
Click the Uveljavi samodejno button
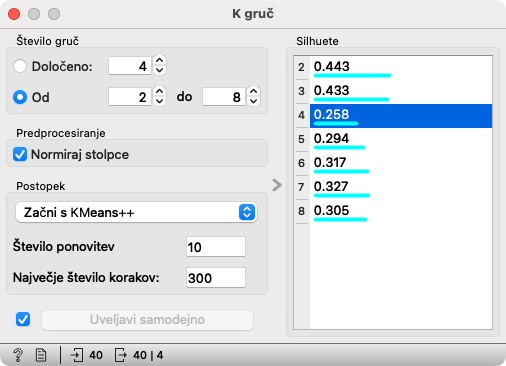click(147, 320)
